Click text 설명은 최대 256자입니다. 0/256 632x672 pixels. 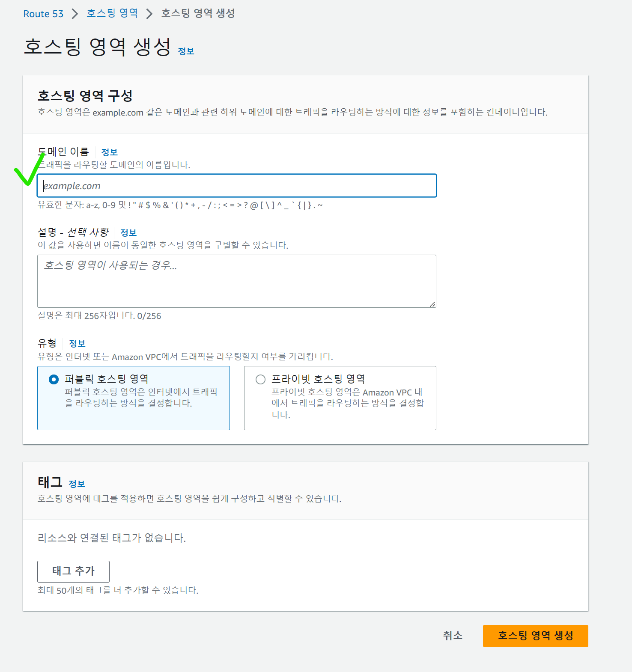coord(99,316)
